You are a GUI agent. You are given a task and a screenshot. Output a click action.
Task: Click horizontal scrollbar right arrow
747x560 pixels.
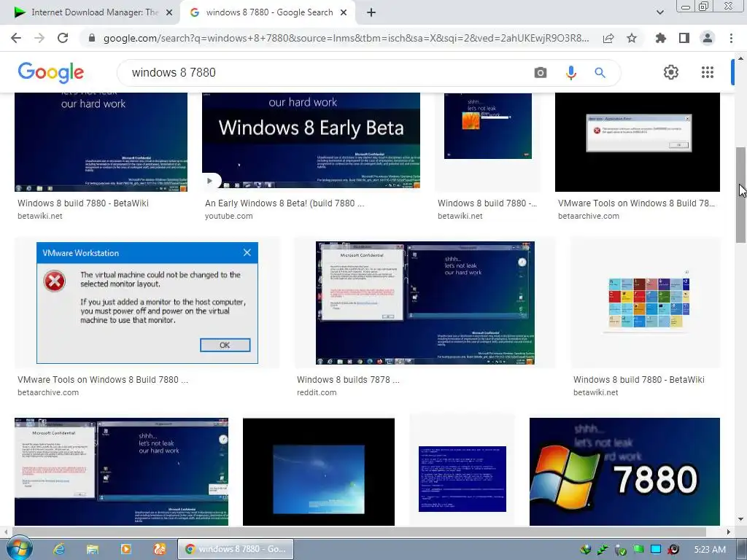coord(729,532)
